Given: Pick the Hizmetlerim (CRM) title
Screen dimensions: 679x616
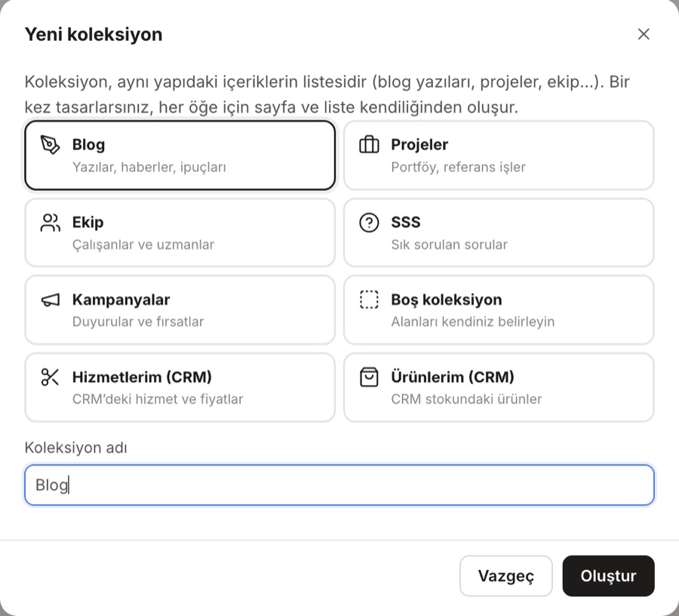Looking at the screenshot, I should coord(142,377).
